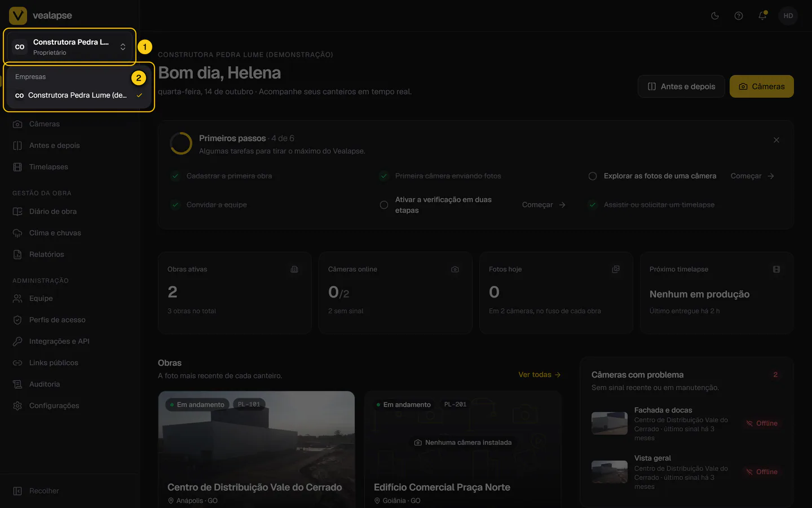812x508 pixels.
Task: Click the checkmark by Primeira câmera enviando fotos
Action: tap(384, 176)
